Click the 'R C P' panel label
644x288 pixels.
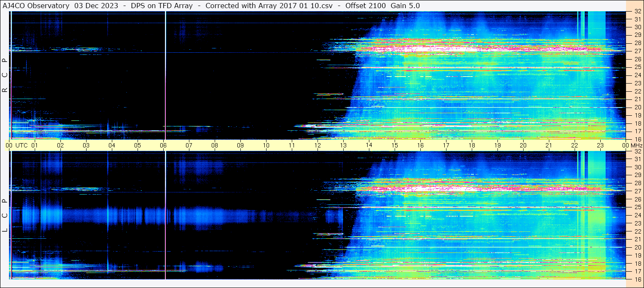click(5, 75)
